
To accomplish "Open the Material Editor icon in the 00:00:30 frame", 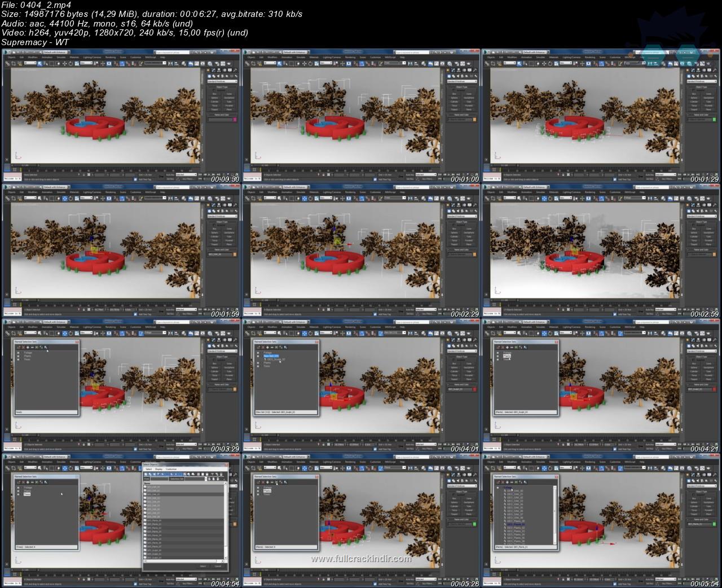I will (210, 63).
